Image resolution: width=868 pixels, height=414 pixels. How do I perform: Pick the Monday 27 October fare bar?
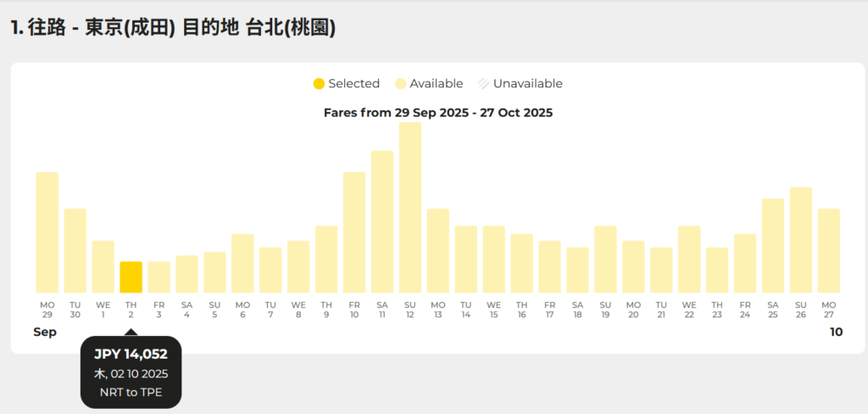click(829, 250)
